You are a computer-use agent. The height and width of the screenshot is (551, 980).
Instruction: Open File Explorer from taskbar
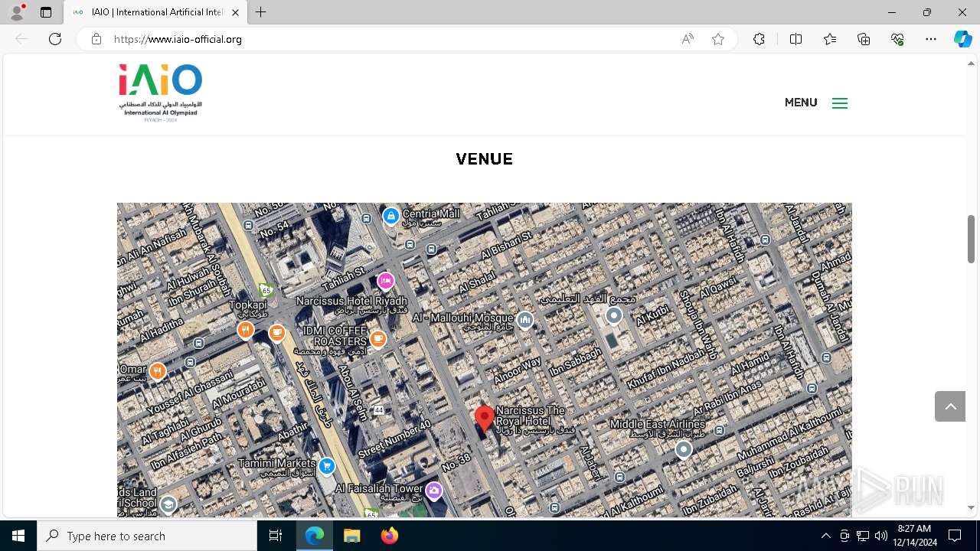pyautogui.click(x=352, y=536)
